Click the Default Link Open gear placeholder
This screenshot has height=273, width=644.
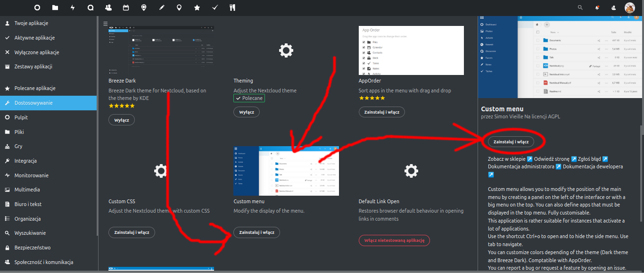click(x=411, y=171)
